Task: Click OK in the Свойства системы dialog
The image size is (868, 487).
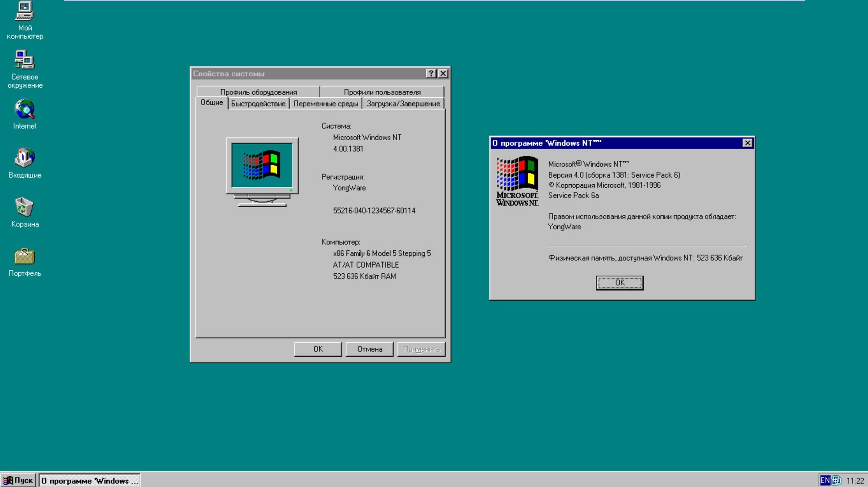Action: click(318, 349)
